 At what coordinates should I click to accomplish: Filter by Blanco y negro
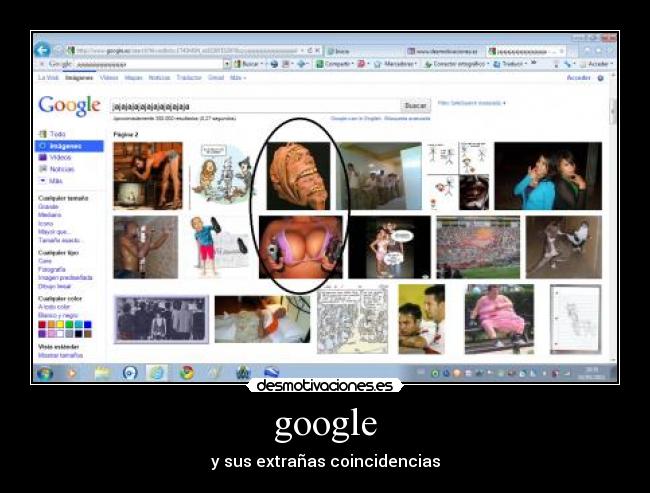pos(58,315)
